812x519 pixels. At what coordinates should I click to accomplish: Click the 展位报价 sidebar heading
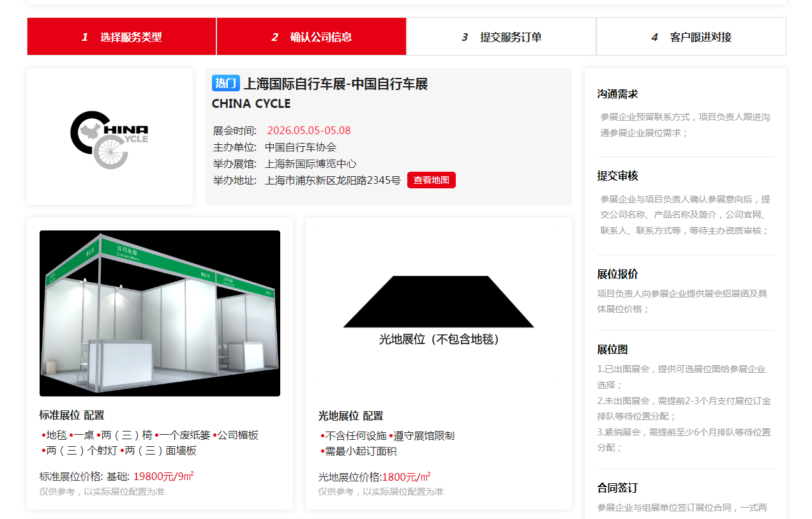pyautogui.click(x=617, y=274)
